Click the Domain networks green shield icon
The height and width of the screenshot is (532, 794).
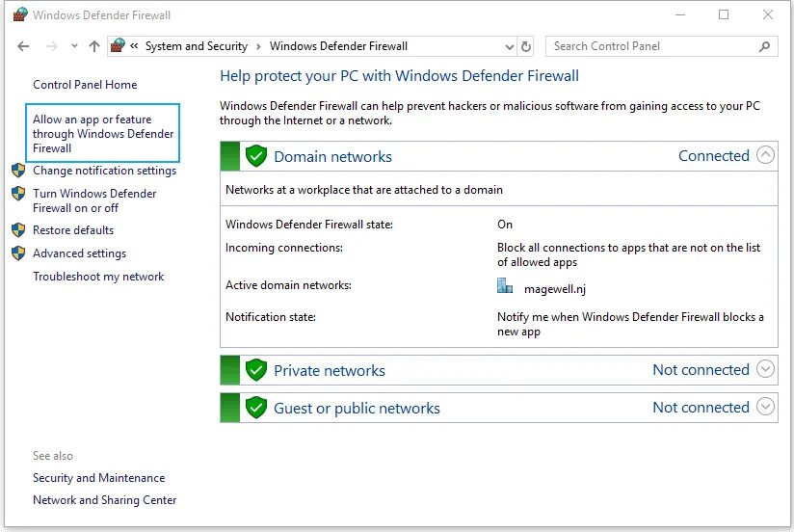[x=256, y=156]
